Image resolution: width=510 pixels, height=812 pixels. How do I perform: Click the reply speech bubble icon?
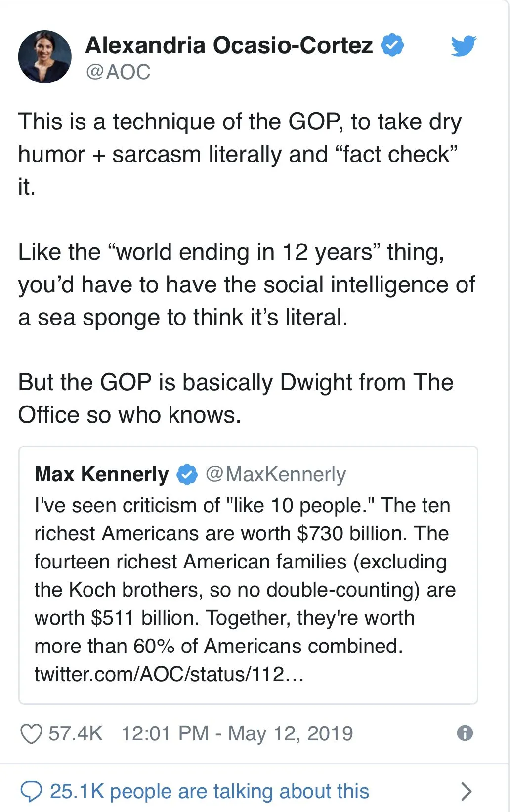pos(31,791)
